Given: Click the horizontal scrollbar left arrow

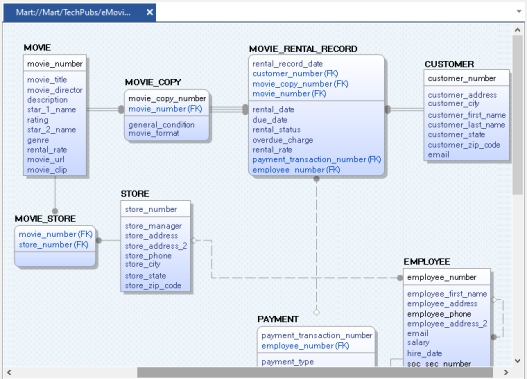Looking at the screenshot, I should 9,372.
